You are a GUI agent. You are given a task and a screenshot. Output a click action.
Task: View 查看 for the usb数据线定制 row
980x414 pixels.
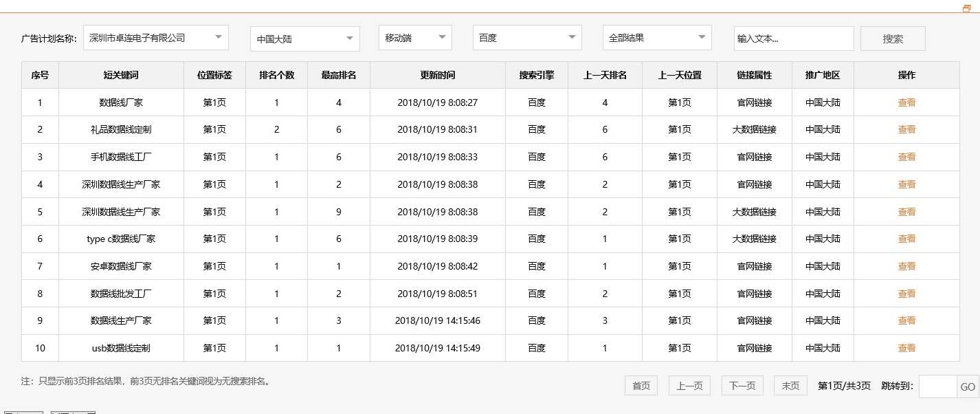(906, 347)
